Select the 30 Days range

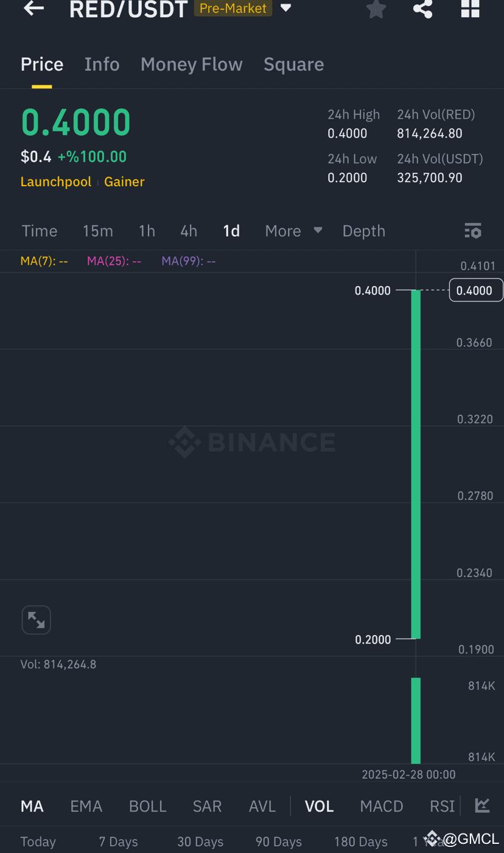tap(200, 841)
